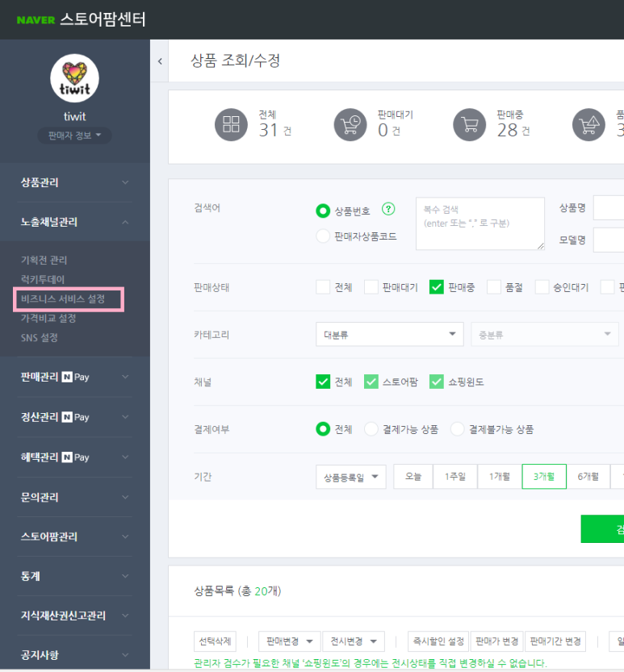Click the NAVER logo in header
The height and width of the screenshot is (672, 624).
36,19
